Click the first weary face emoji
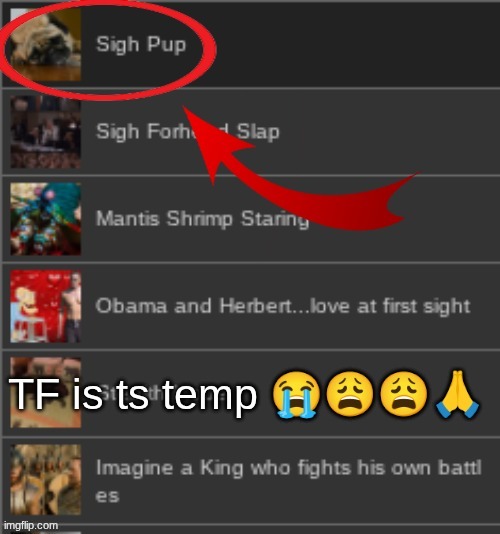 point(350,394)
